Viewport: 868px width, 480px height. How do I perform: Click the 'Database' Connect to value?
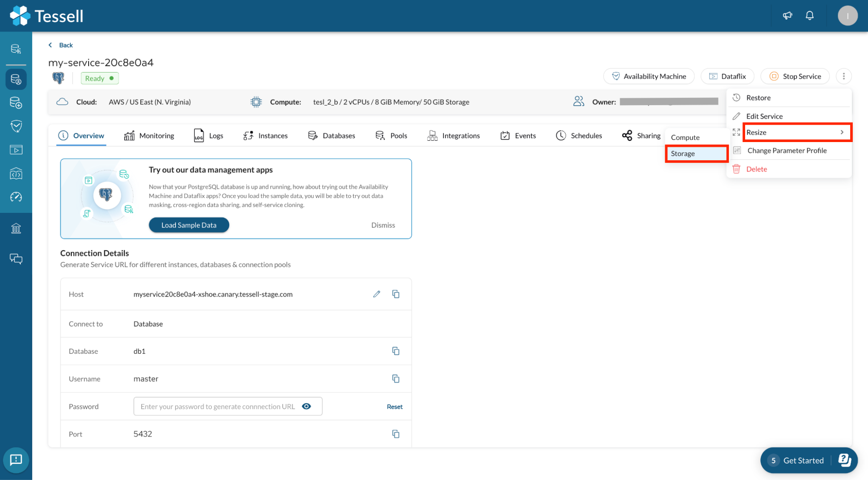(x=148, y=324)
